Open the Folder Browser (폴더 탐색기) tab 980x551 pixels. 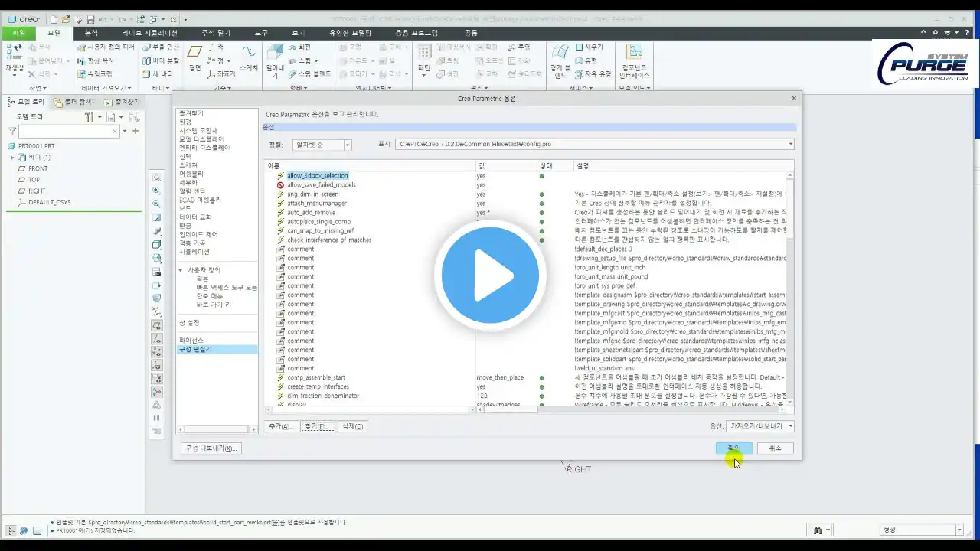coord(74,102)
